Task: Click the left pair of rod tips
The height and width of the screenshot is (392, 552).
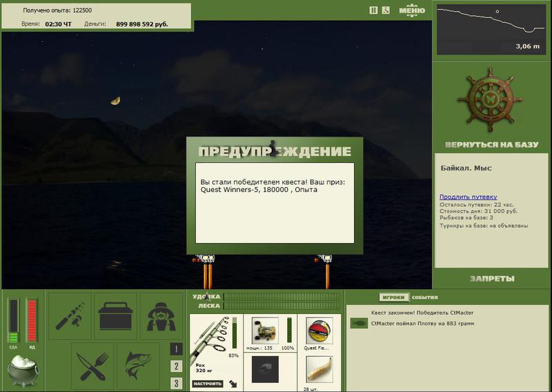Action: [206, 271]
